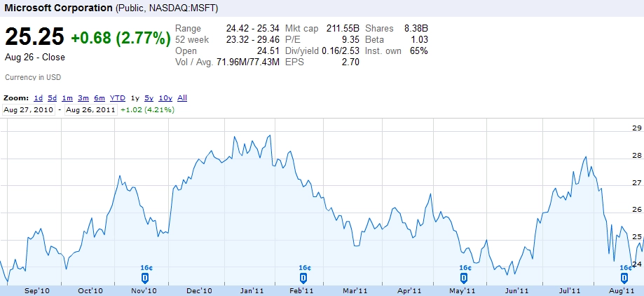This screenshot has height=296, width=644.
Task: Set chart zoom to All
Action: 182,97
